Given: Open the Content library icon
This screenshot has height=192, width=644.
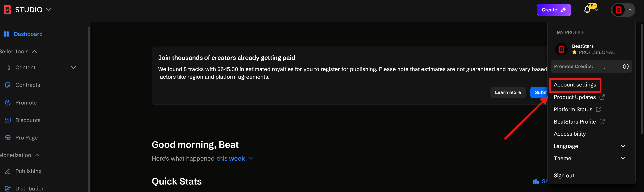Looking at the screenshot, I should point(8,67).
